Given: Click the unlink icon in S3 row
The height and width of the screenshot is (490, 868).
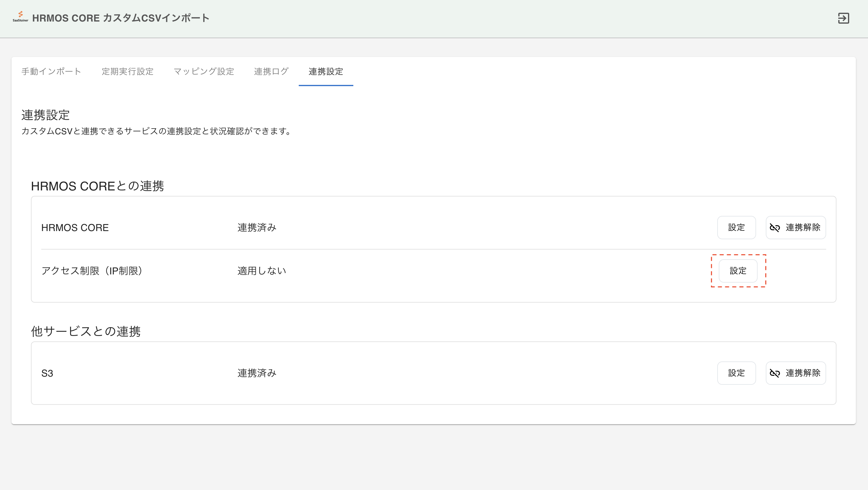Looking at the screenshot, I should [775, 373].
